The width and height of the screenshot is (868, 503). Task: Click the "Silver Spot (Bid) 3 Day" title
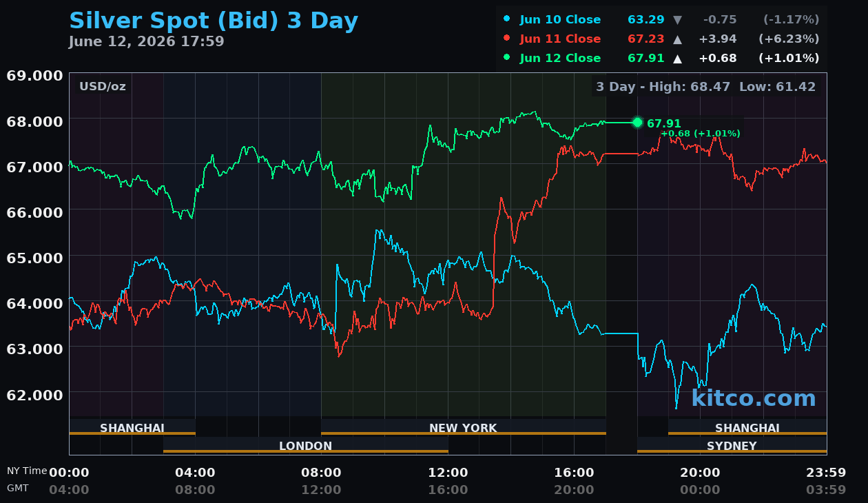coord(214,21)
